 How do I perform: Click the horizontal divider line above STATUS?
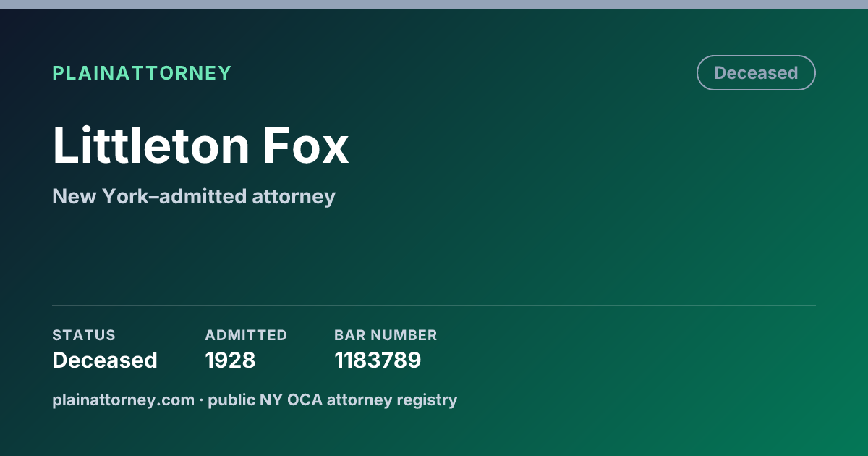(434, 305)
